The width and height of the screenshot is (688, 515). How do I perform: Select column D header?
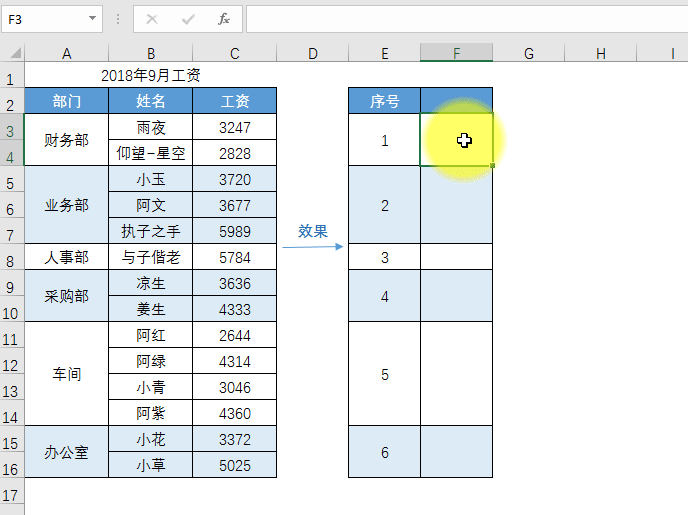312,53
